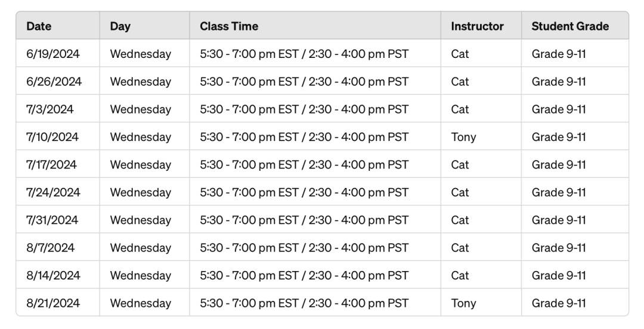This screenshot has height=329, width=644.
Task: Click Wednesday in the 8/14/2024 row
Action: point(141,275)
